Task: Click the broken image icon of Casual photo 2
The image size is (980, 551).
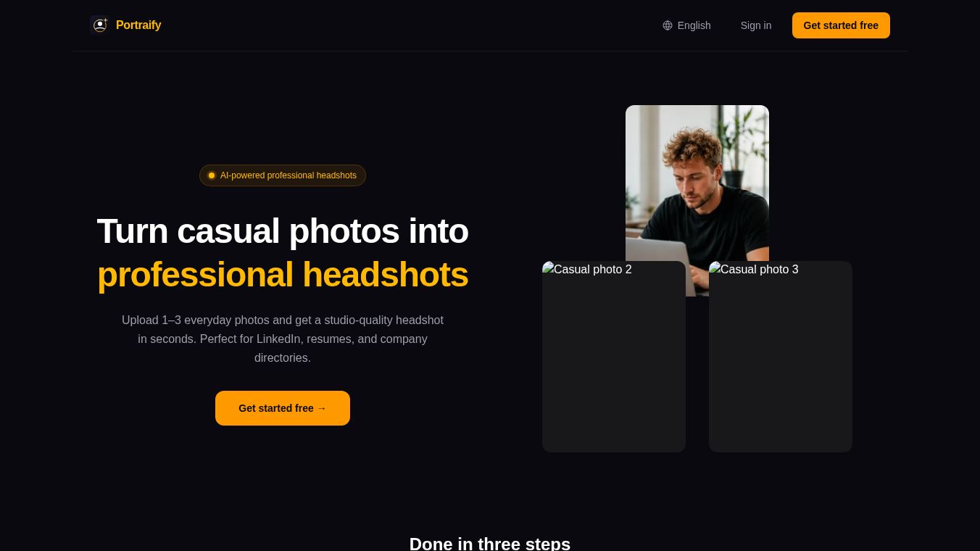Action: click(548, 268)
